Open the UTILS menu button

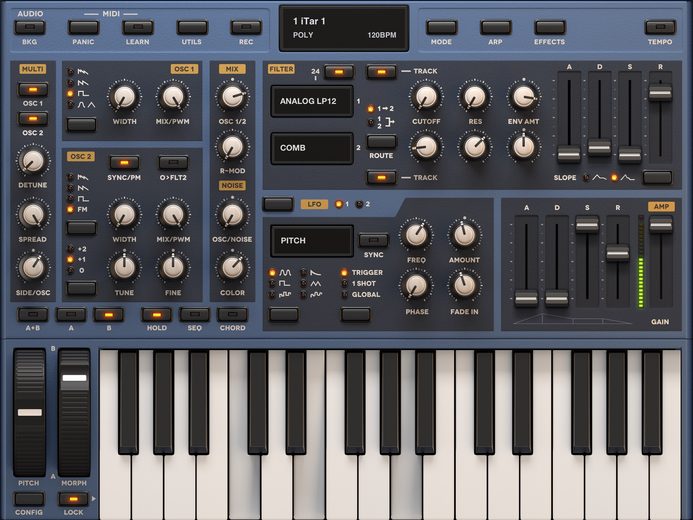pos(192,27)
